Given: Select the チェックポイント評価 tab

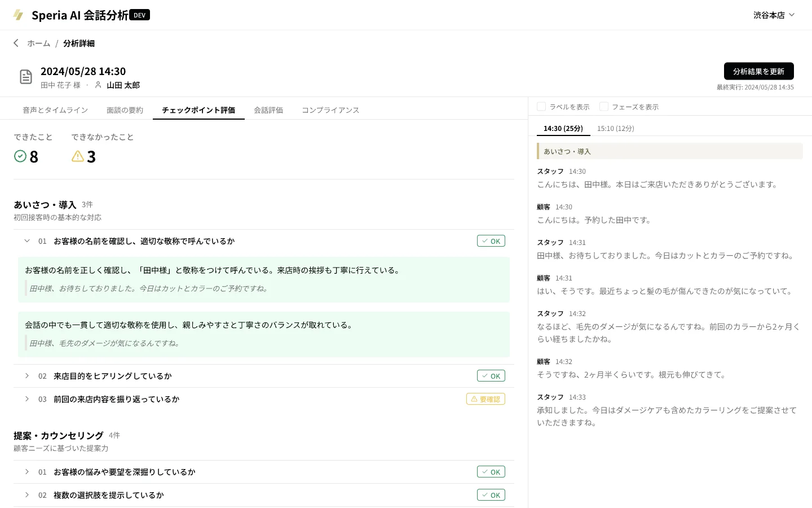Looking at the screenshot, I should click(x=198, y=110).
